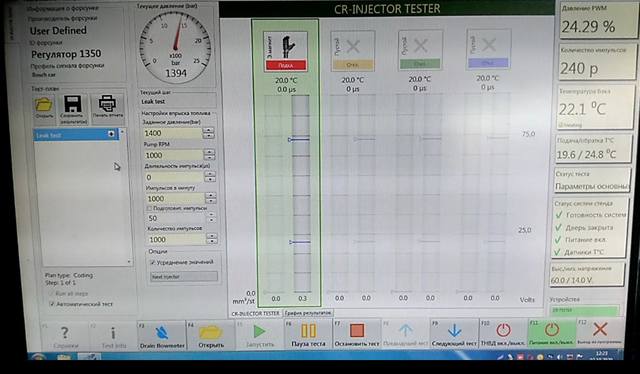Click the Drain Flowmeter icon
The height and width of the screenshot is (374, 640).
click(x=162, y=332)
